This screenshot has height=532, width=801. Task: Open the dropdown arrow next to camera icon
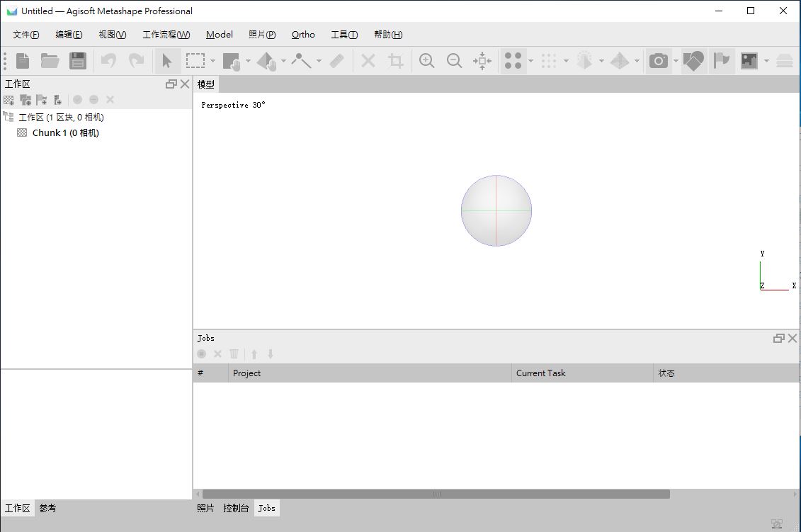[676, 61]
